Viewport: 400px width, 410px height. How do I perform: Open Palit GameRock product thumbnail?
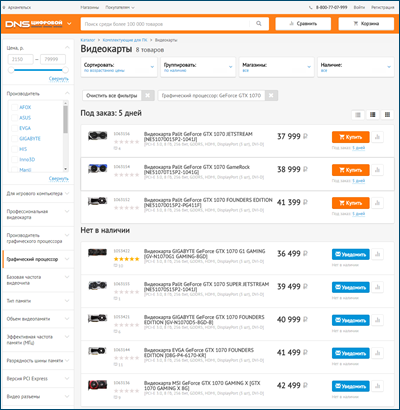coord(97,168)
